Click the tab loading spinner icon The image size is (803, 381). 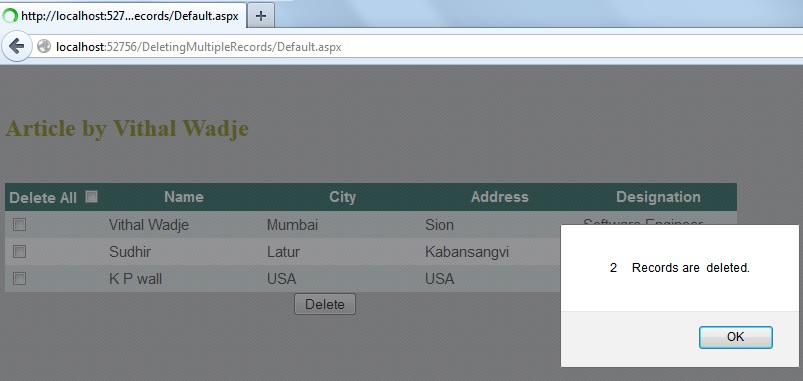click(10, 16)
